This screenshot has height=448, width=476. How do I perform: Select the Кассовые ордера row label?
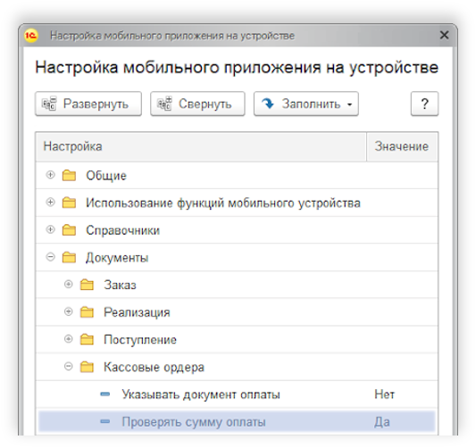[x=154, y=367]
